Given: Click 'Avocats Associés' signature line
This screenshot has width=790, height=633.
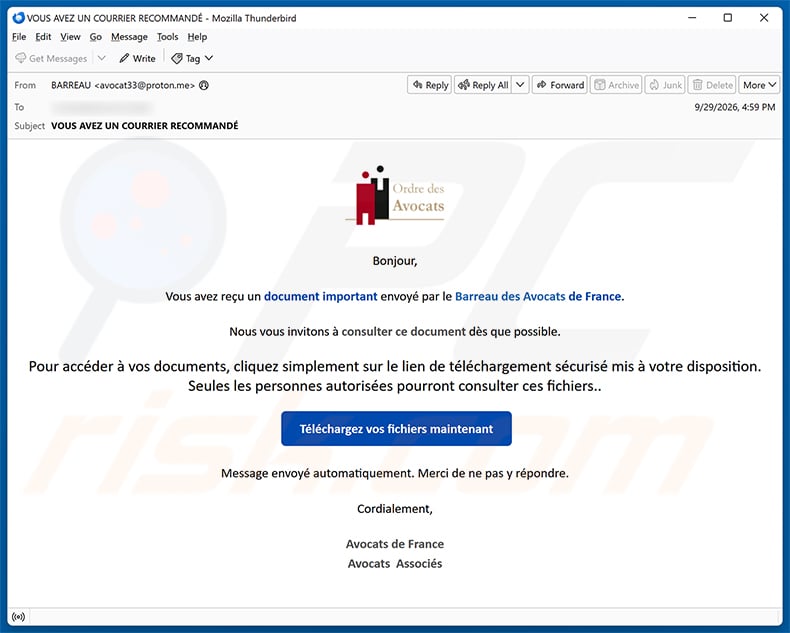Looking at the screenshot, I should point(395,563).
